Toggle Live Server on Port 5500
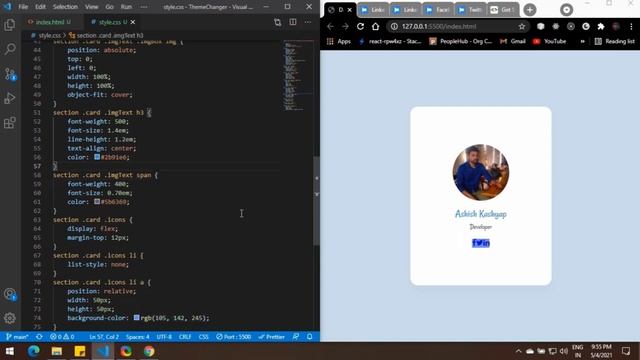 (x=233, y=337)
